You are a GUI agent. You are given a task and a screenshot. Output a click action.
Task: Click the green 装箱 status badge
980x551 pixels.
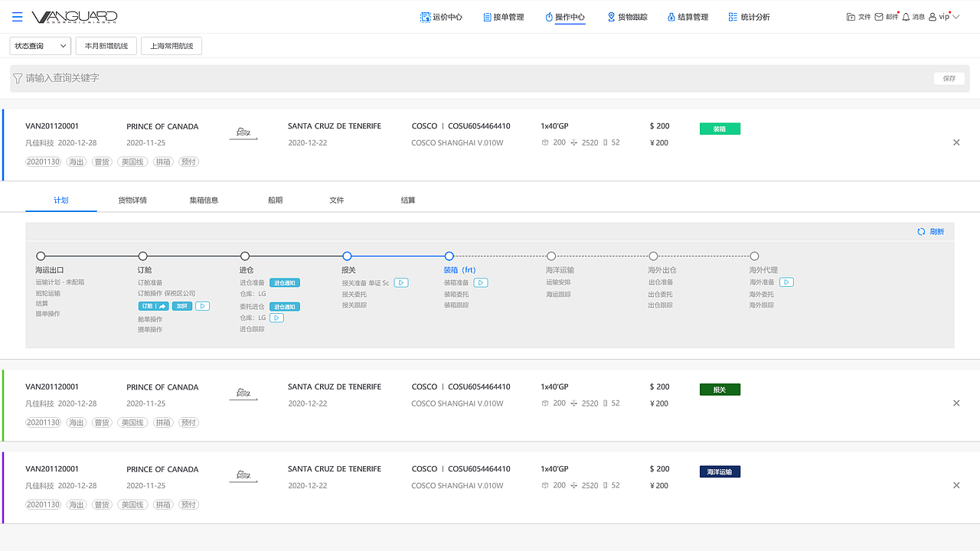click(720, 129)
